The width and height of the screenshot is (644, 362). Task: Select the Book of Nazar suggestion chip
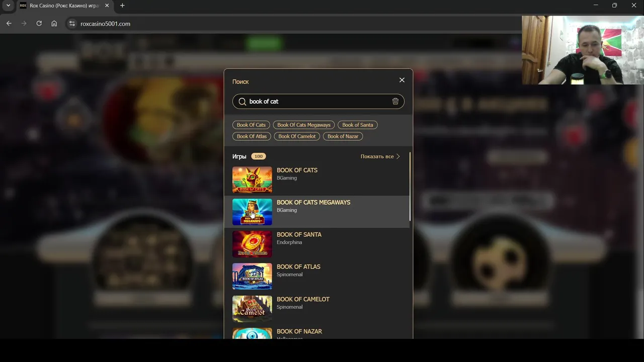[343, 136]
